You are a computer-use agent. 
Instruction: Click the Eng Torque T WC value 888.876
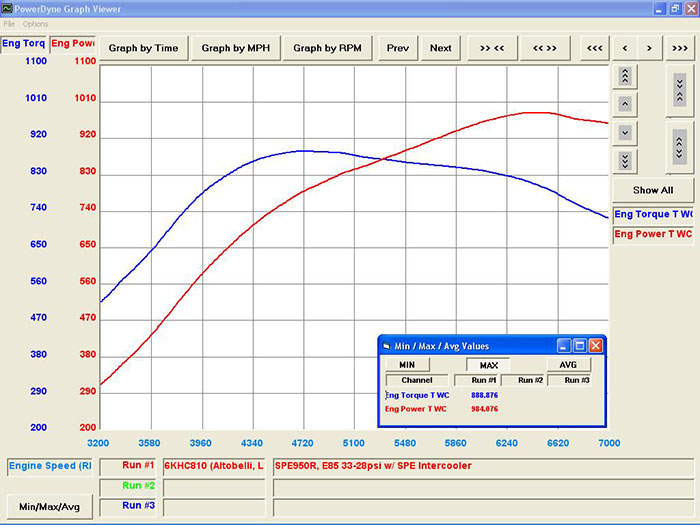484,395
